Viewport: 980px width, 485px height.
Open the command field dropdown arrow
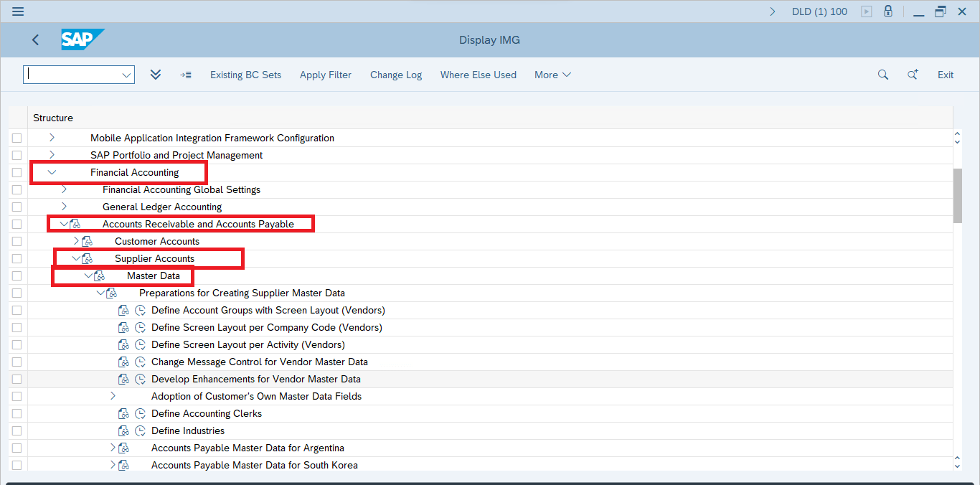(126, 75)
